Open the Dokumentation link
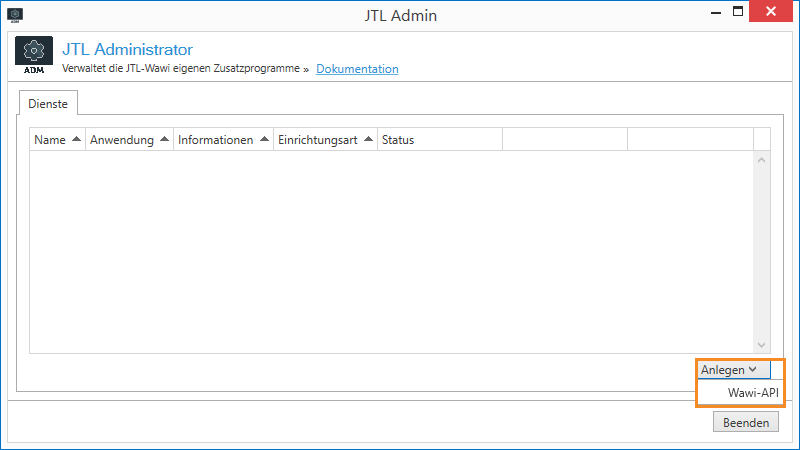The height and width of the screenshot is (450, 800). pos(357,69)
